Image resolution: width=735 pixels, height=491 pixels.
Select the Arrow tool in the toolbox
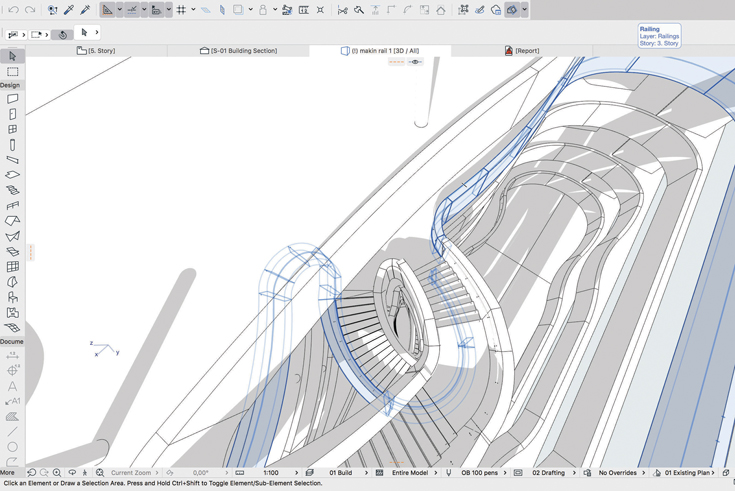tap(12, 57)
